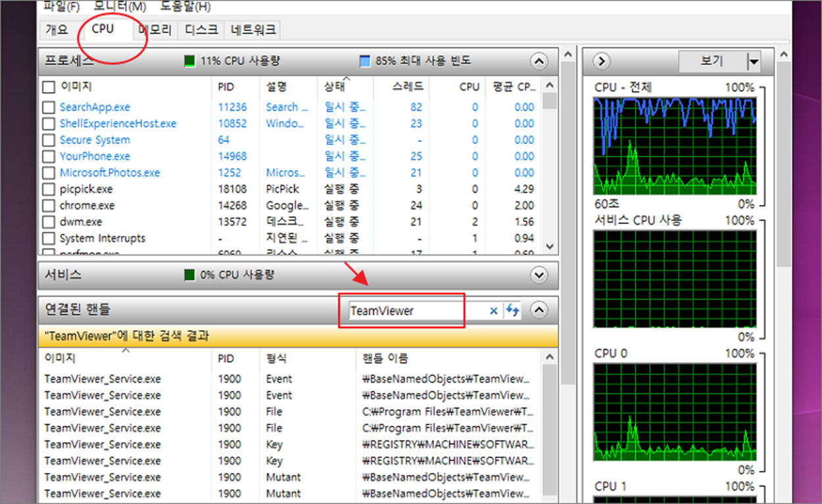Select picpick.exe process row name
The width and height of the screenshot is (822, 504).
pos(86,189)
